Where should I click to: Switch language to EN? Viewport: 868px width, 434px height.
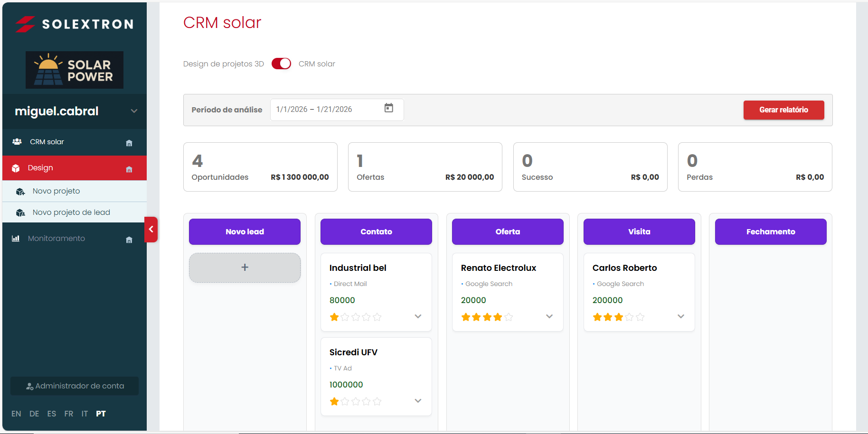point(16,414)
